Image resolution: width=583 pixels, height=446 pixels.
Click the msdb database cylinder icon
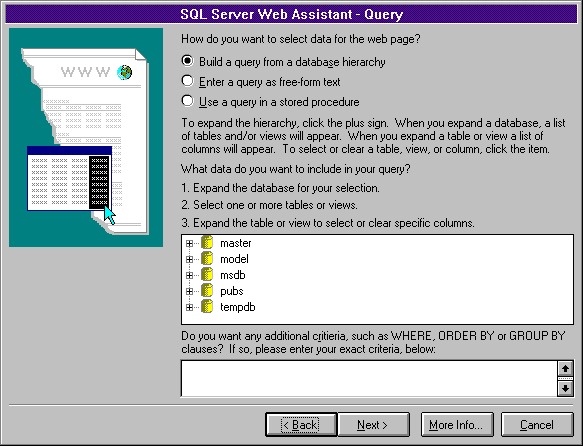tap(207, 275)
